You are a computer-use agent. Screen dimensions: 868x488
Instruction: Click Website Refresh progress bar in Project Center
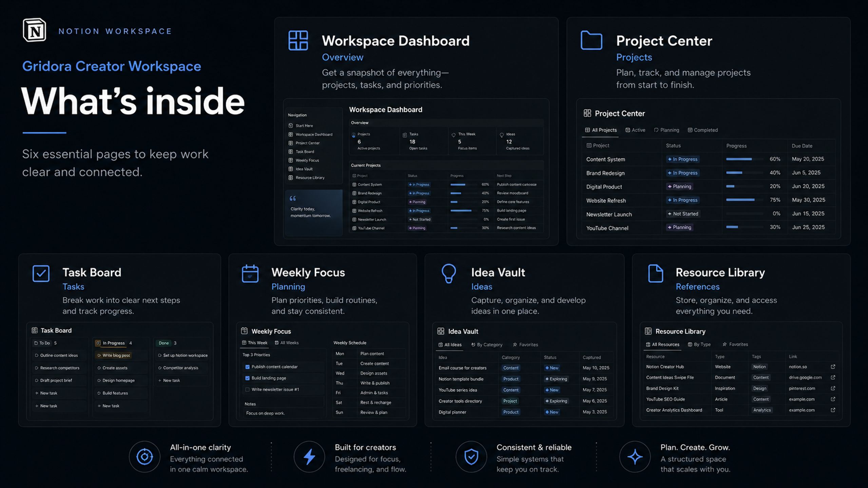(744, 200)
